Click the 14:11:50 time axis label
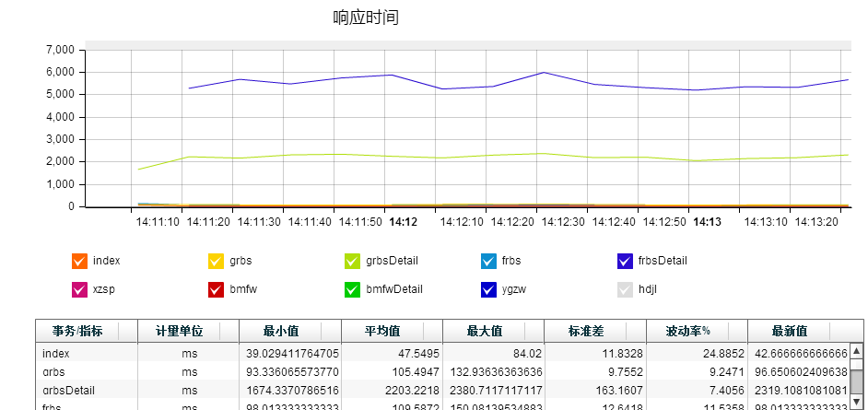Image resolution: width=868 pixels, height=410 pixels. coord(360,222)
